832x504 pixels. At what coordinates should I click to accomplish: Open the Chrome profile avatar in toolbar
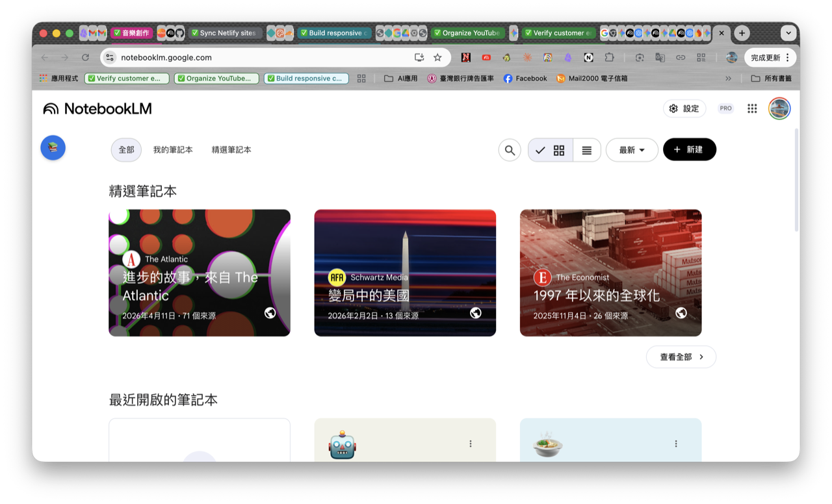coord(731,57)
